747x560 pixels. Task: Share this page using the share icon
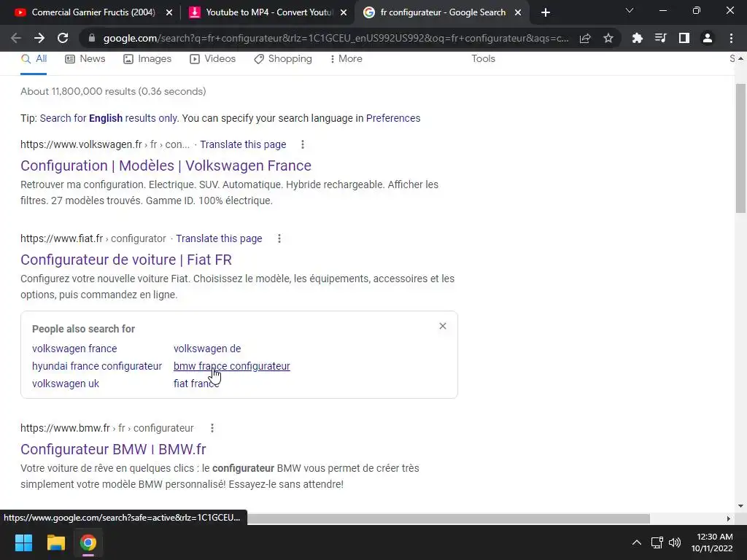click(x=585, y=38)
